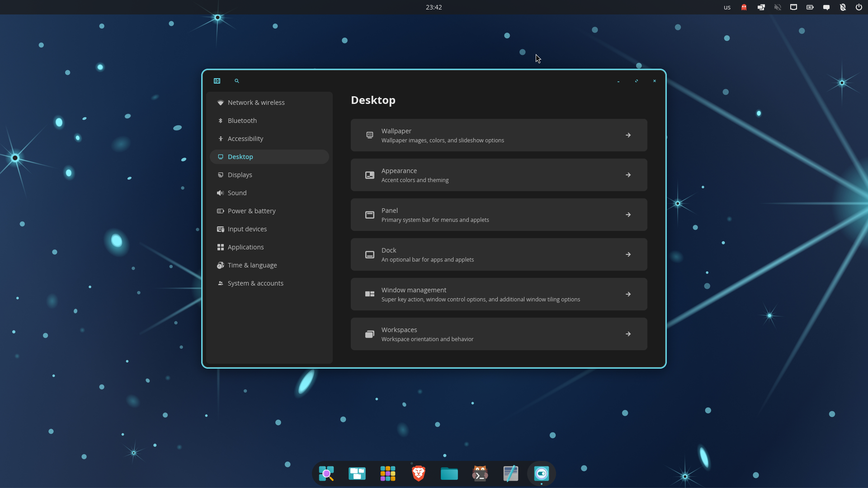
Task: Open the Bluetooth-off tray applet
Action: (843, 7)
